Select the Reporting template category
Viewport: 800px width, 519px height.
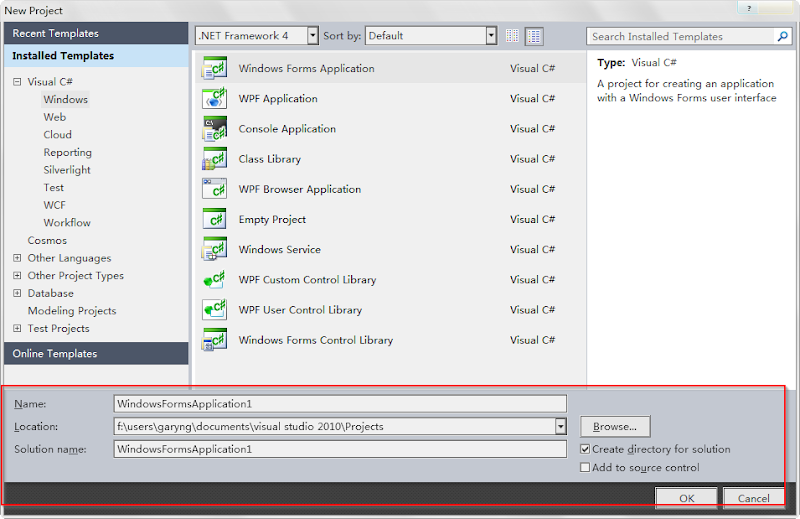pyautogui.click(x=67, y=152)
